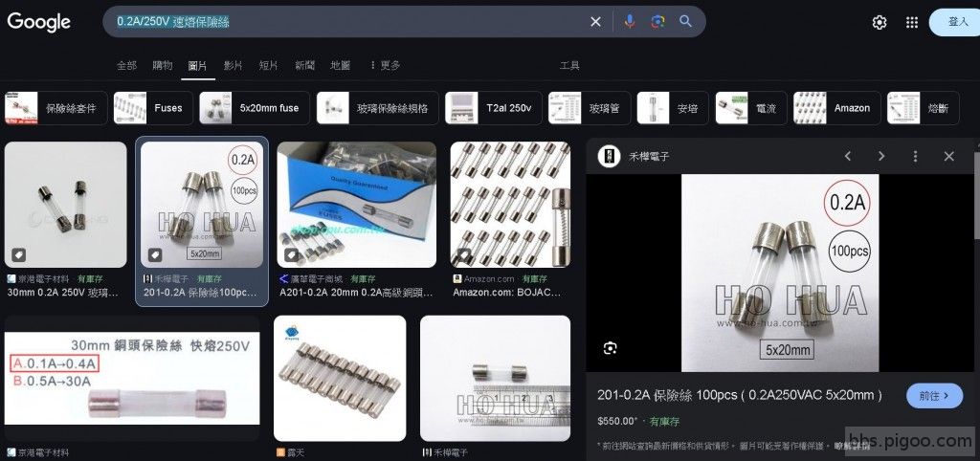Open quick settings gear icon
Viewport: 980px width, 461px height.
pos(880,23)
